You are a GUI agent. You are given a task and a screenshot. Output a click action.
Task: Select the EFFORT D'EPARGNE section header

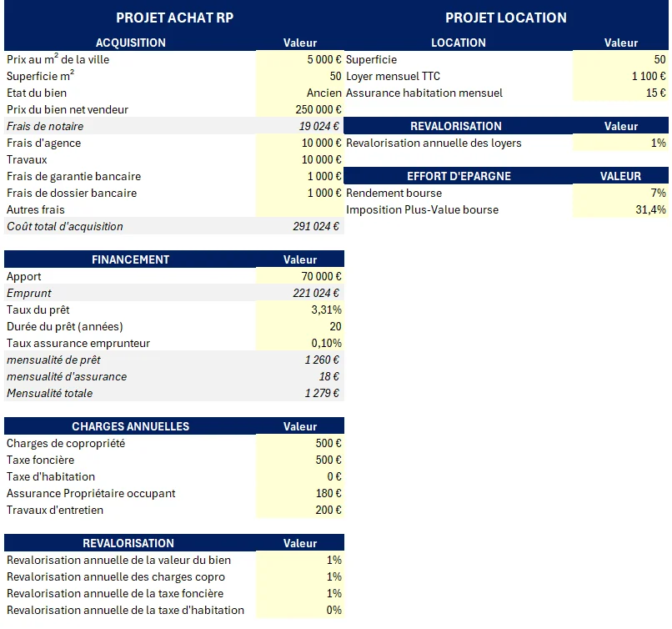pyautogui.click(x=459, y=176)
